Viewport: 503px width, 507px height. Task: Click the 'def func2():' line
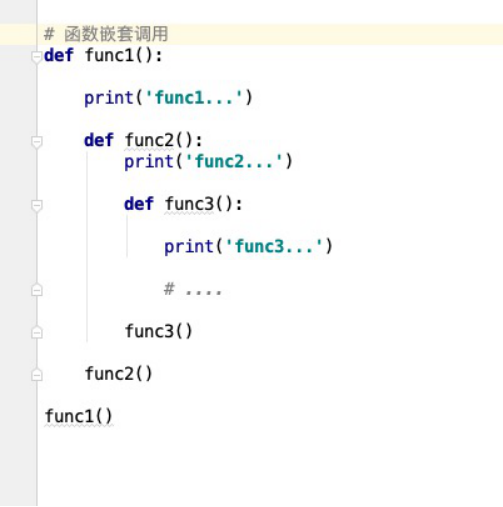(143, 140)
